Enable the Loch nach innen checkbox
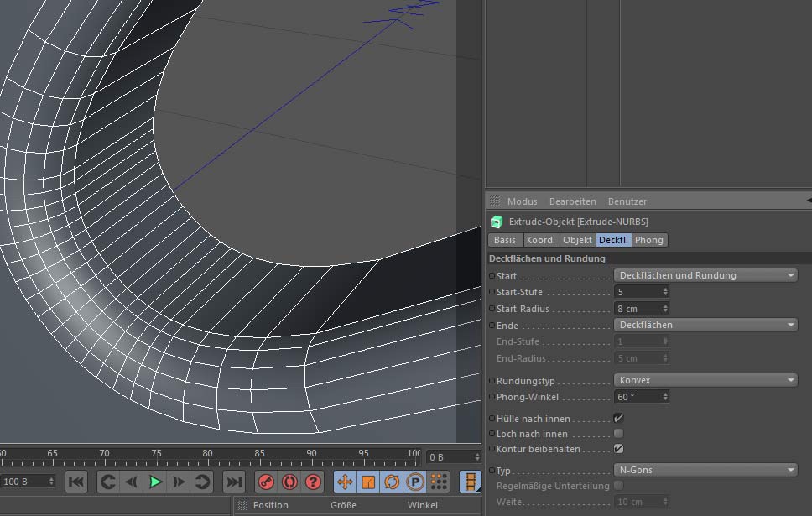Image resolution: width=812 pixels, height=516 pixels. pyautogui.click(x=618, y=434)
